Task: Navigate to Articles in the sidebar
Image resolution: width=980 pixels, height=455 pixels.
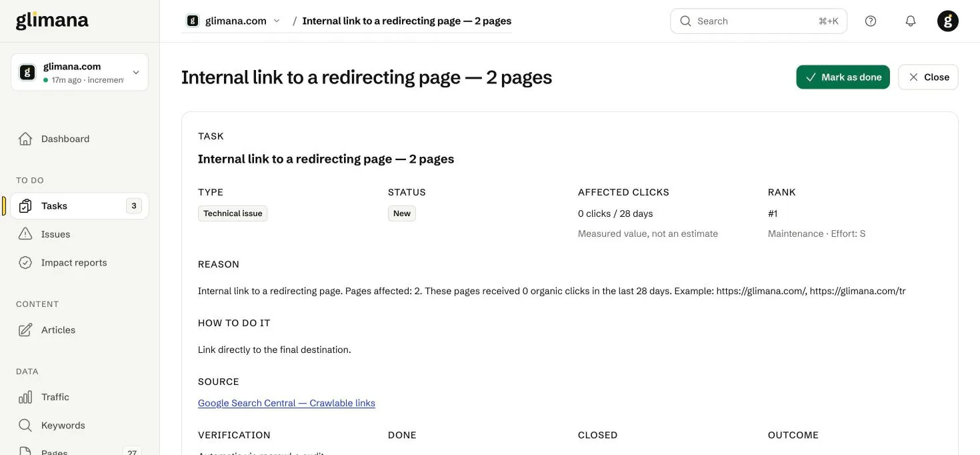Action: (x=79, y=330)
